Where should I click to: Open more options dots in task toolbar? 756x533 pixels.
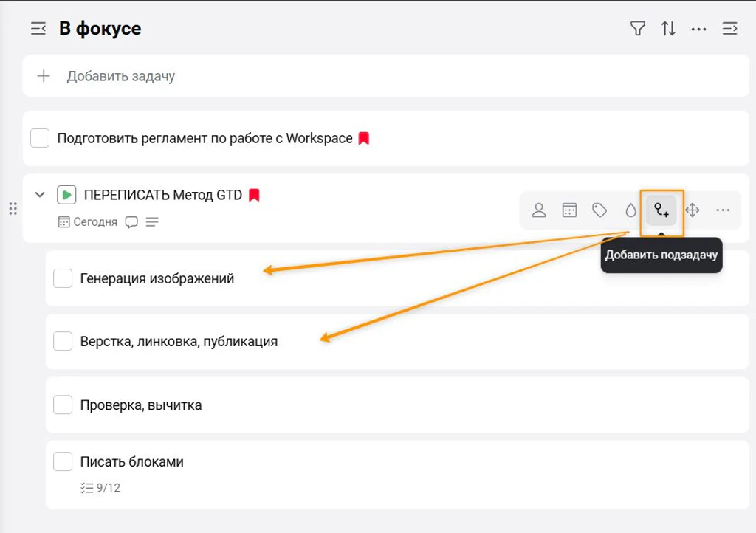(723, 210)
